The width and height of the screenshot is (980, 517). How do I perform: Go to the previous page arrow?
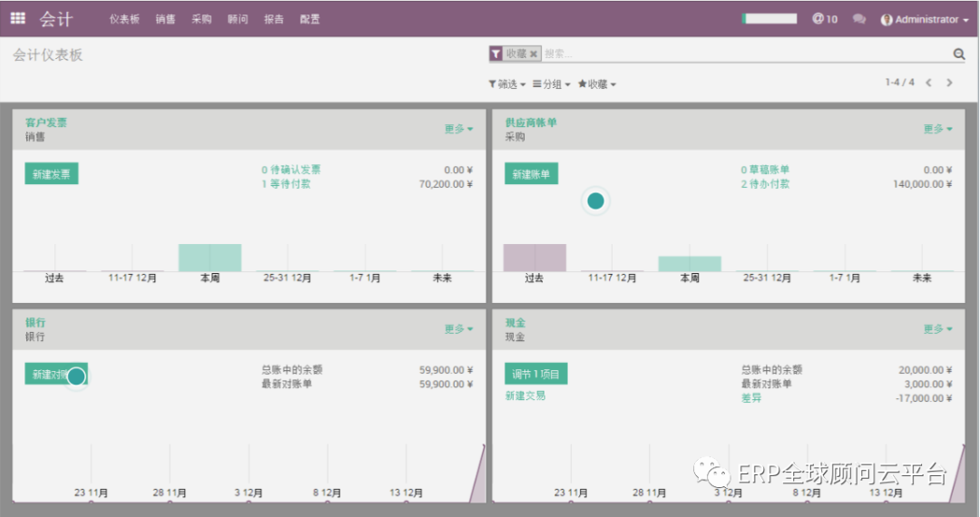tap(928, 83)
